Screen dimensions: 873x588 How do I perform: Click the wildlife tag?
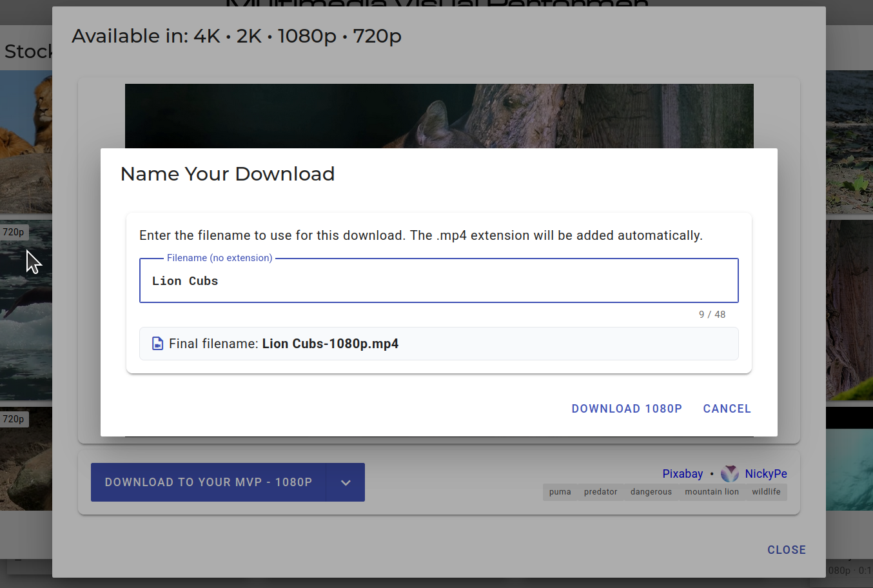(766, 492)
